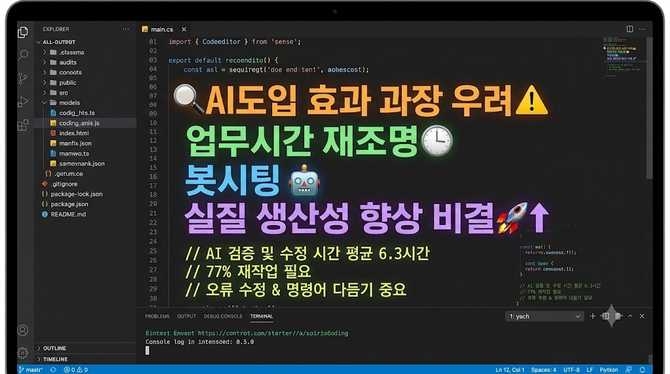Select the TERMINAL tab
The height and width of the screenshot is (374, 670).
click(x=262, y=316)
